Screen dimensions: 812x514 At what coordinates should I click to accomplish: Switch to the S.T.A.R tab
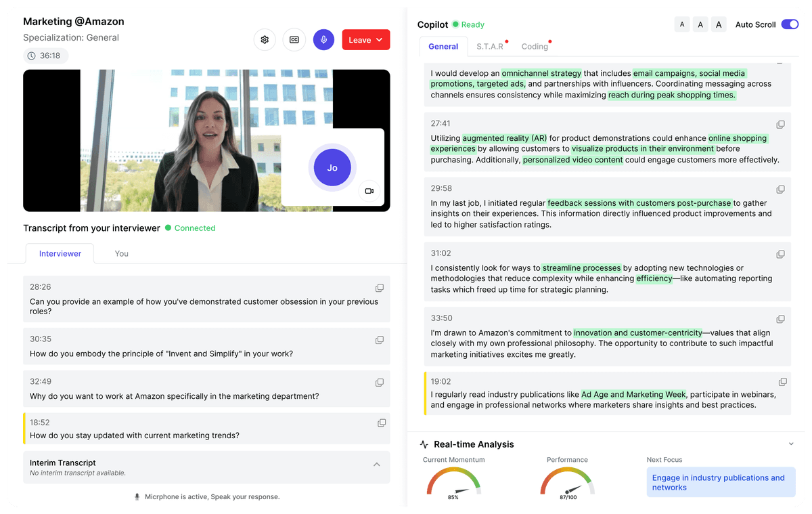coord(490,46)
